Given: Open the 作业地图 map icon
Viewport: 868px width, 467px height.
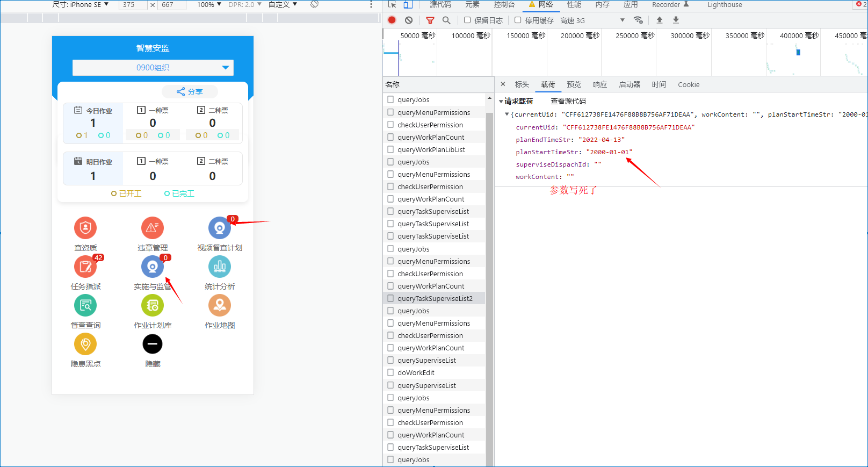Looking at the screenshot, I should point(219,305).
